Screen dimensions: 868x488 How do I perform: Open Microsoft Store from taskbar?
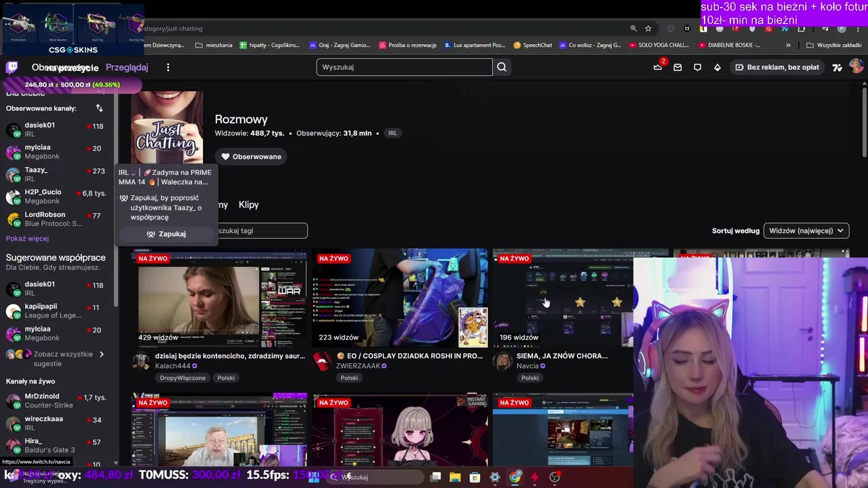475,477
